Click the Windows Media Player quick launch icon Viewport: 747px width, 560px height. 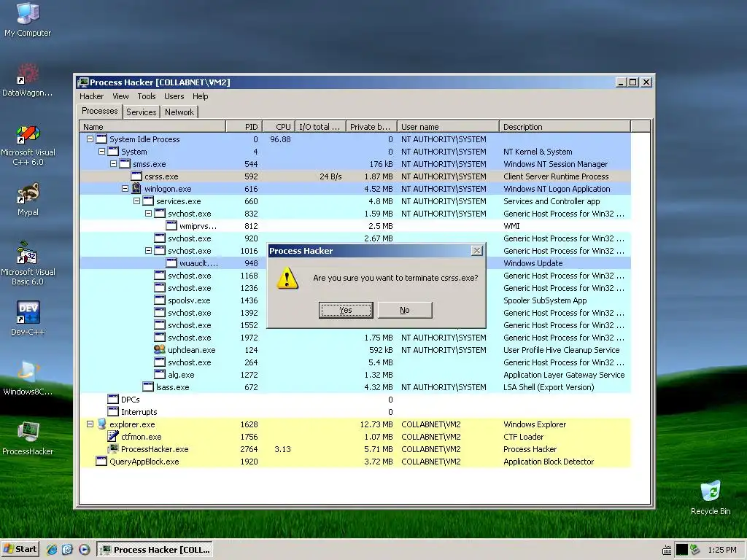84,550
